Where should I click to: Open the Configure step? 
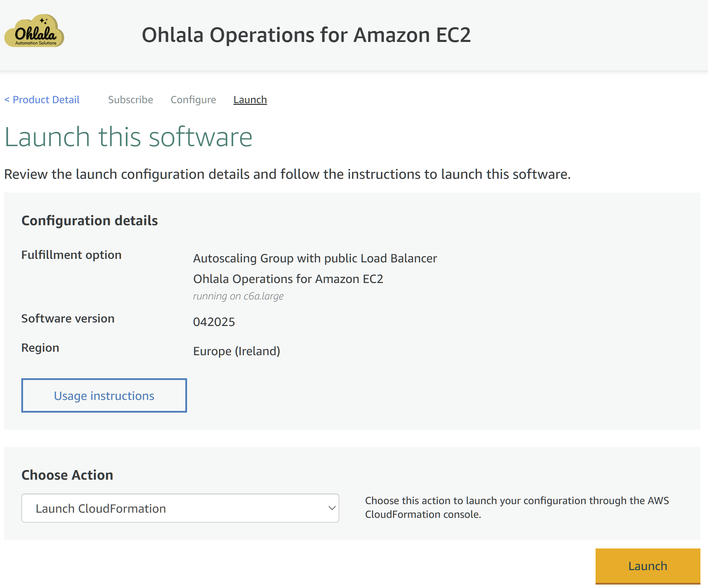coord(193,100)
